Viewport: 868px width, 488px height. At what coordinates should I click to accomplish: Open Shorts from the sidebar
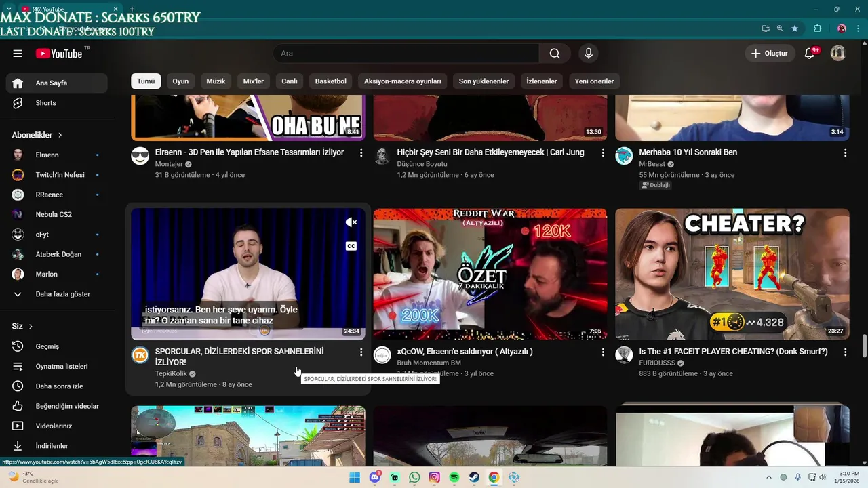[x=57, y=103]
